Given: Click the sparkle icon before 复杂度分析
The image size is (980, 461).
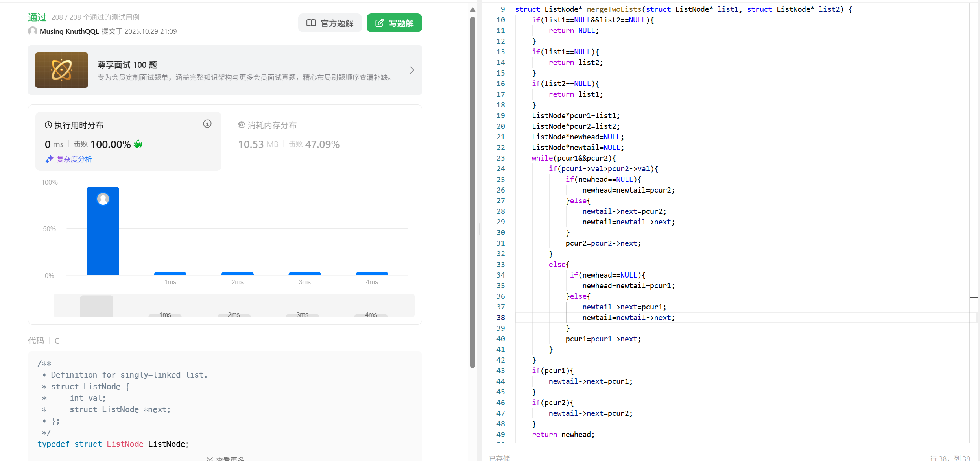Looking at the screenshot, I should (49, 159).
